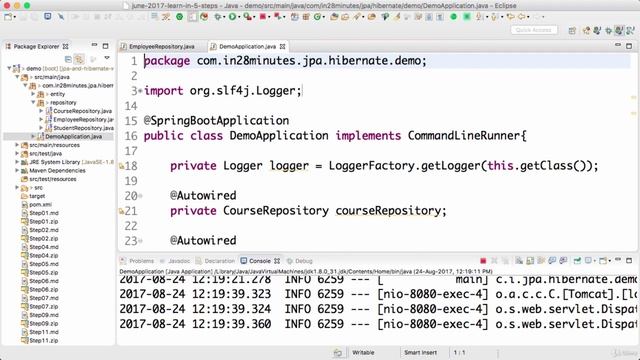Open the Problems tab
Image resolution: width=640 pixels, height=360 pixels.
141,261
